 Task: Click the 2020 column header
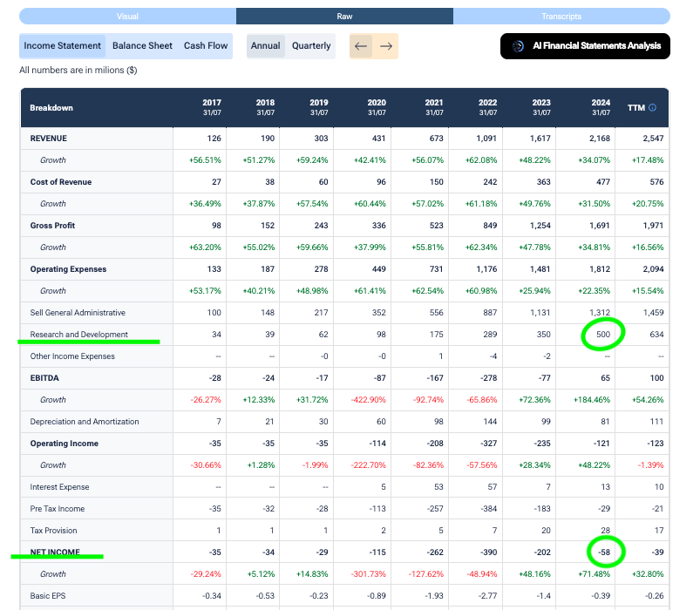click(x=377, y=107)
